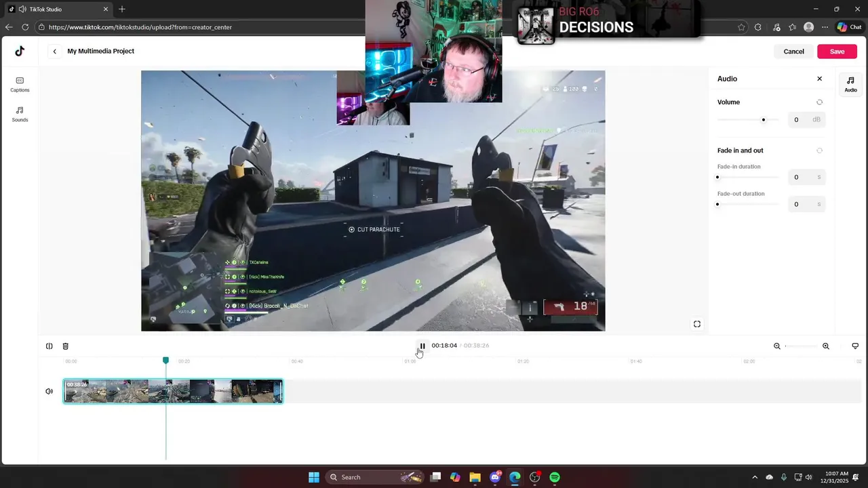Reset the Volume setting

point(819,102)
